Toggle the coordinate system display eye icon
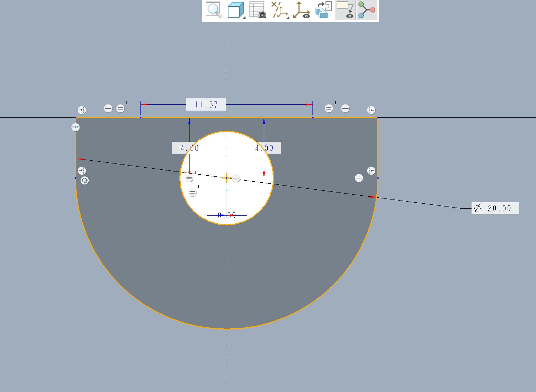The height and width of the screenshot is (392, 536). pos(301,10)
